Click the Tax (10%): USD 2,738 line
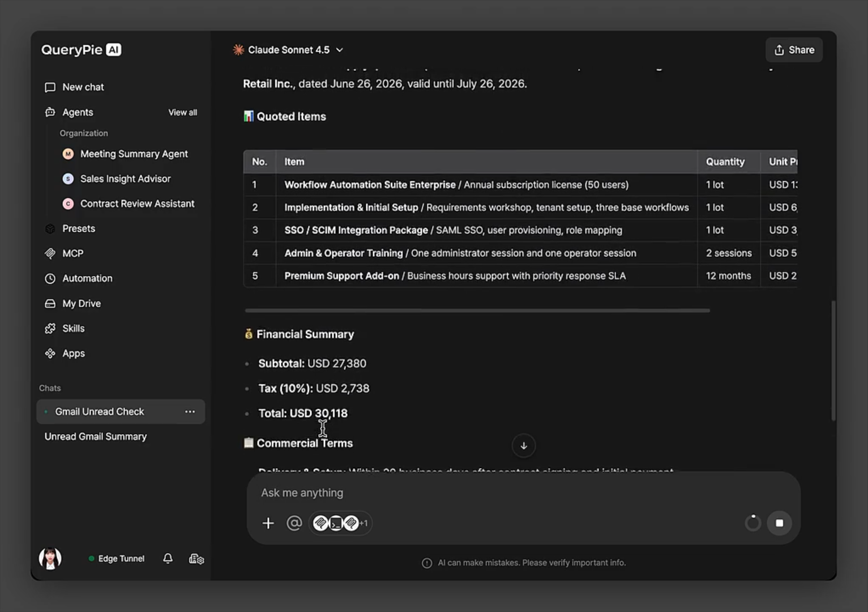This screenshot has height=612, width=868. tap(314, 388)
